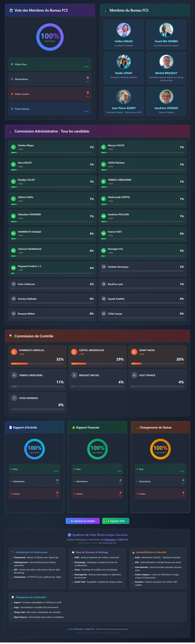Screen dimensions: 195x644
Task: Click the people icon beside Membres du Bureau FCS
Action: pyautogui.click(x=106, y=10)
